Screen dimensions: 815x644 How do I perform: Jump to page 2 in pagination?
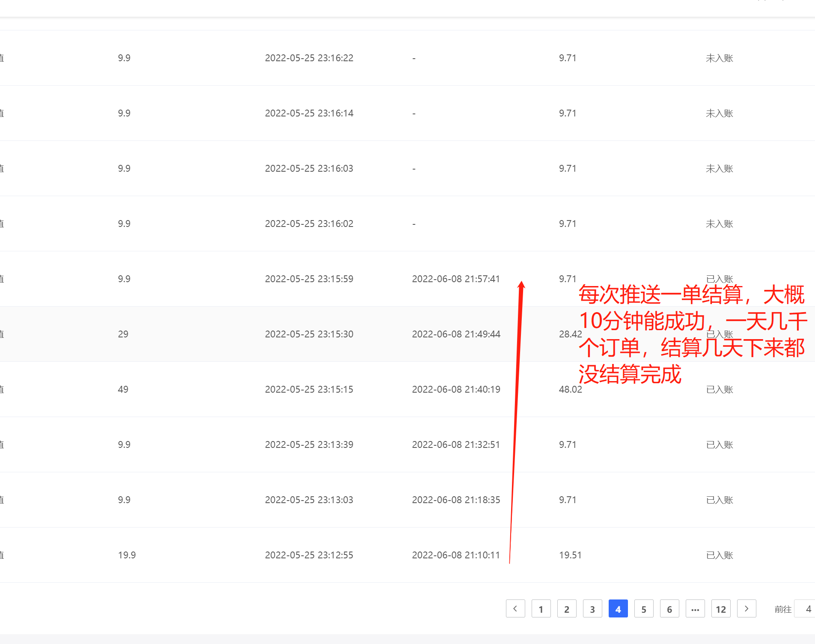567,608
